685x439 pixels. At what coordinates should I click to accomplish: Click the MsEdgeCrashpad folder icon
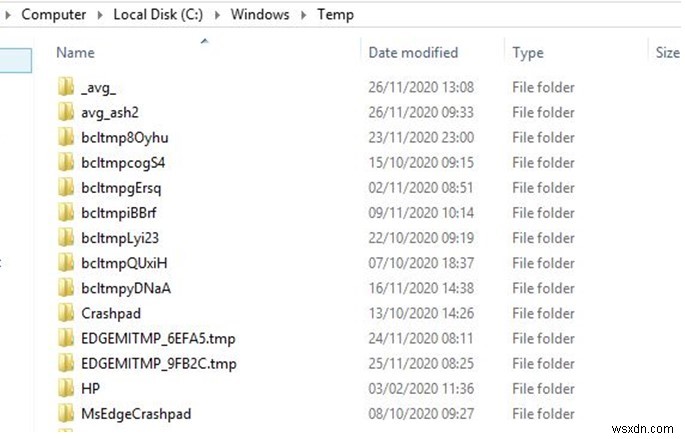click(x=67, y=413)
